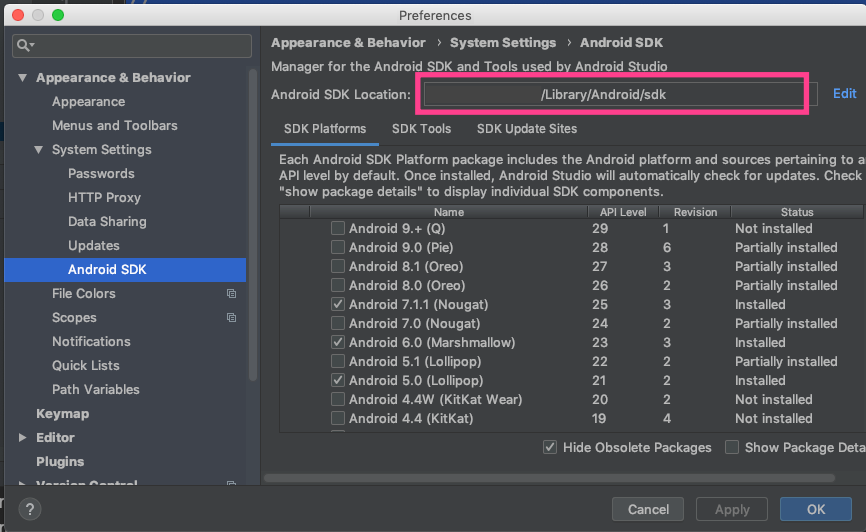
Task: Click revision 6 cell of Android 9.0
Action: tap(667, 247)
